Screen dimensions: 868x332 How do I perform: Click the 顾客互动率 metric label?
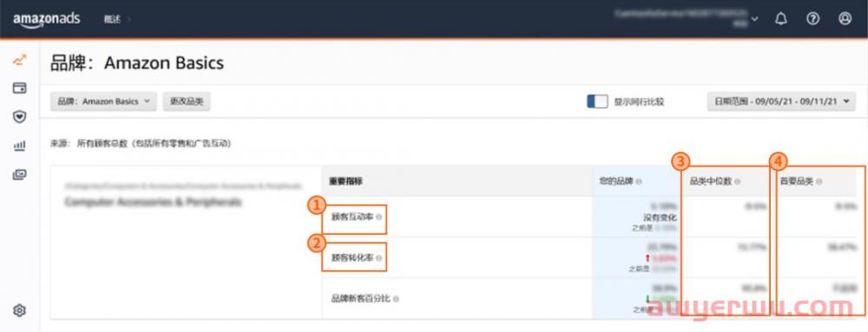pos(352,218)
